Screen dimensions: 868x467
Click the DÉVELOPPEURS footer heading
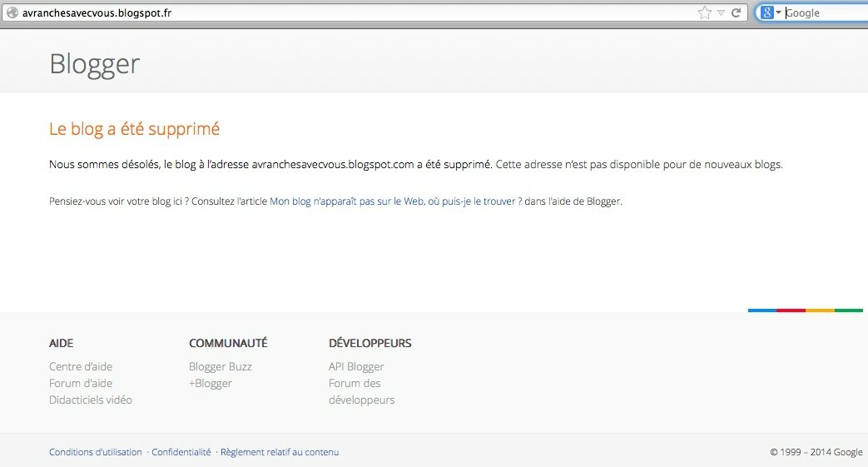tap(370, 344)
